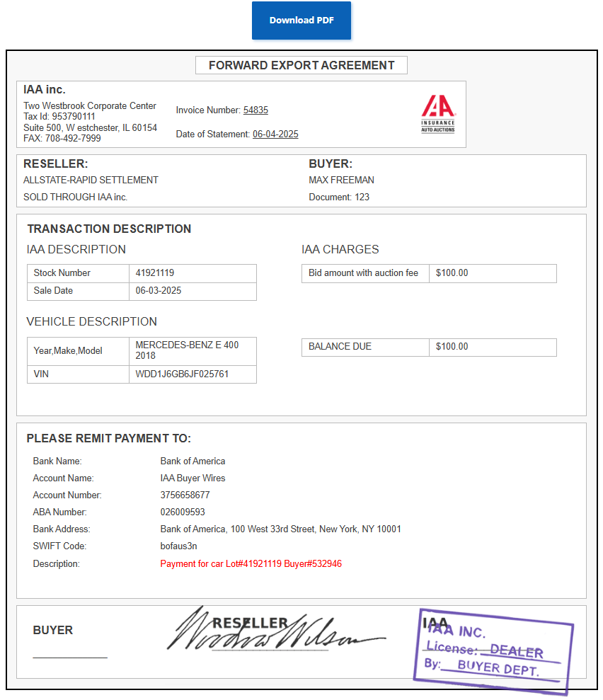
Task: Click the IAA Charges heading
Action: pos(340,250)
